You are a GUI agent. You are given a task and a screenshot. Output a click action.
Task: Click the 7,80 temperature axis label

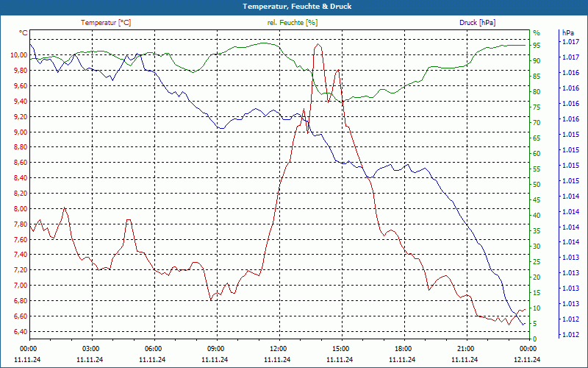(x=21, y=224)
